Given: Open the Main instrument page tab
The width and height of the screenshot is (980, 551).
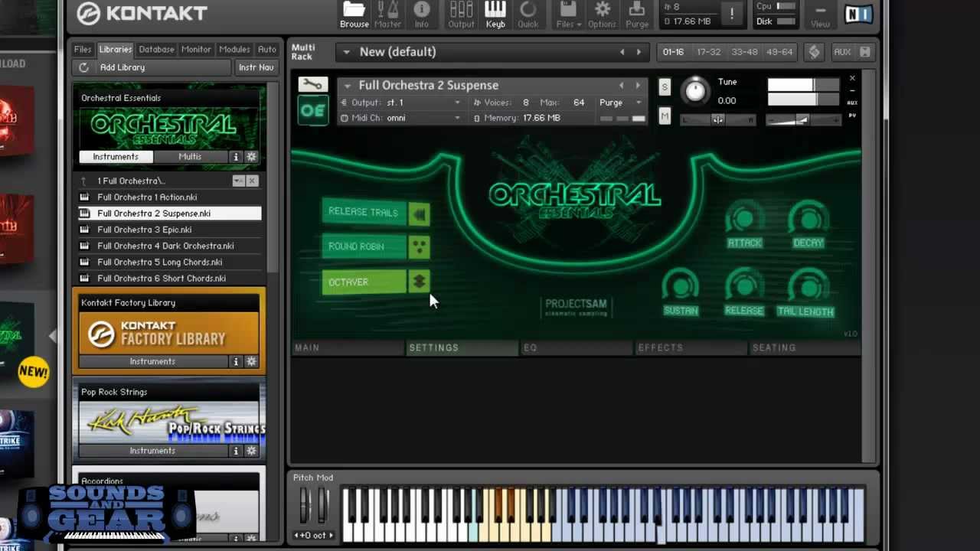Looking at the screenshot, I should coord(348,347).
